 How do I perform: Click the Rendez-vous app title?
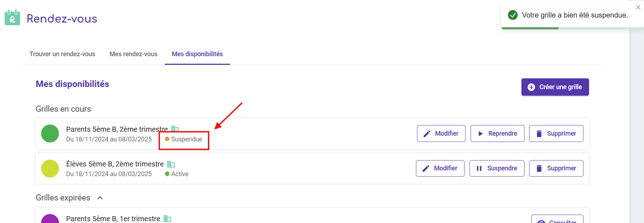pyautogui.click(x=62, y=19)
